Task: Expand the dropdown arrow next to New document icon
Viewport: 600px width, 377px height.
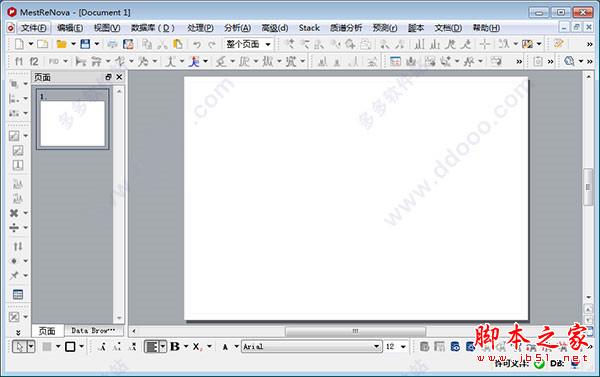Action: [x=31, y=44]
